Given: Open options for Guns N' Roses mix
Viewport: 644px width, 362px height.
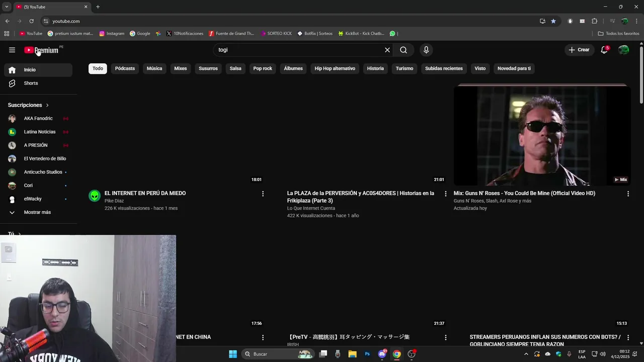Looking at the screenshot, I should point(628,194).
